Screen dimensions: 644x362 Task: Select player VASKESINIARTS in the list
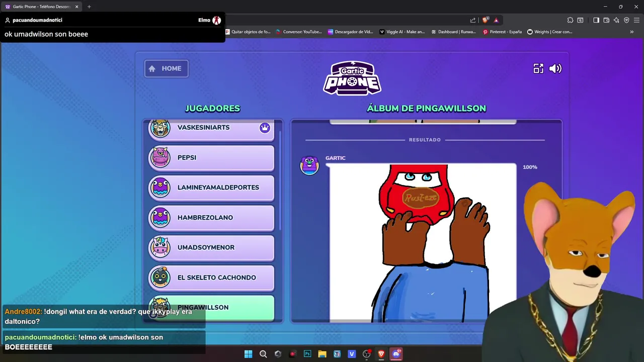[211, 129]
